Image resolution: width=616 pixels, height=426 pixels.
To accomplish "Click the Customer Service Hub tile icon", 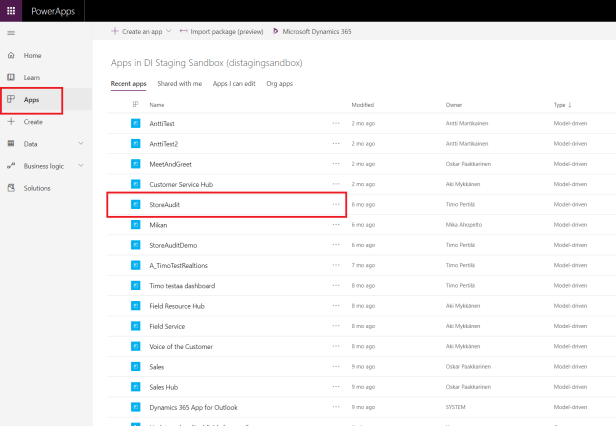I will point(136,184).
